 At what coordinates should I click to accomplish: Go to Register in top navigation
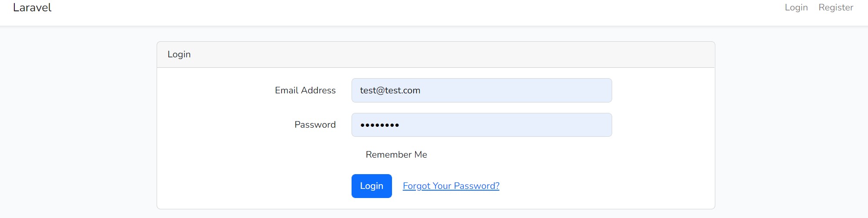(835, 7)
